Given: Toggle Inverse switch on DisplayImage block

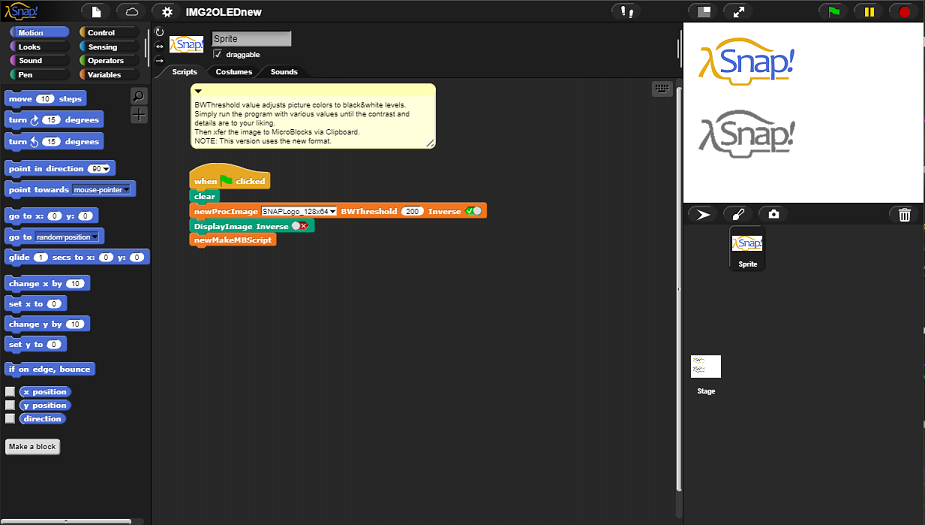Looking at the screenshot, I should click(300, 226).
